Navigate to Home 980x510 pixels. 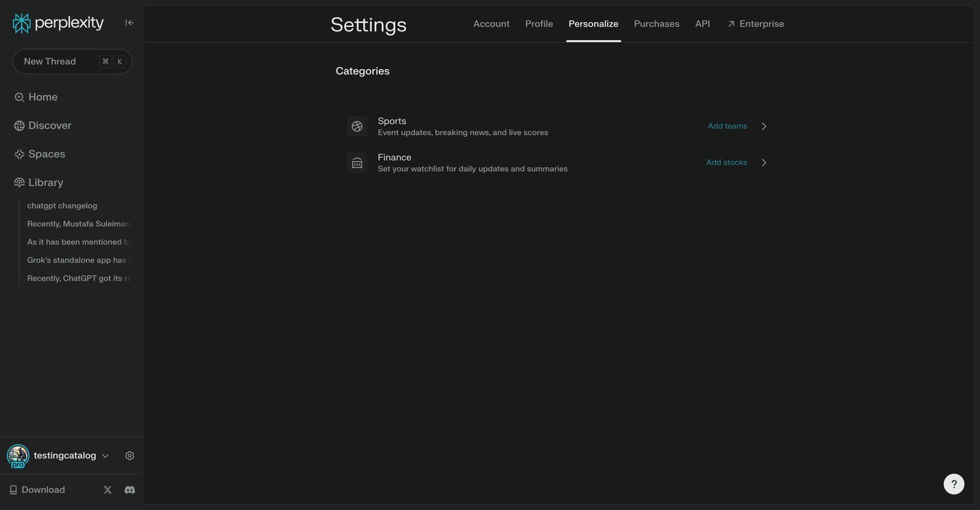click(x=43, y=97)
